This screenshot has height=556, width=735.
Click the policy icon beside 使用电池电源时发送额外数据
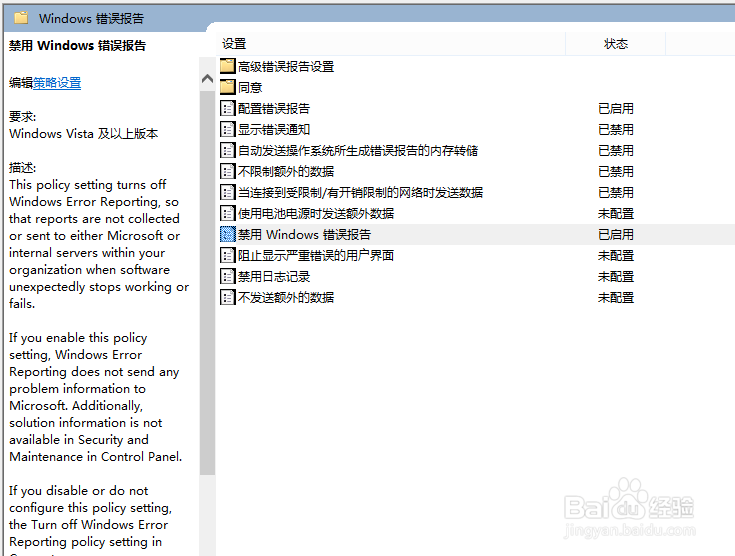tap(227, 213)
